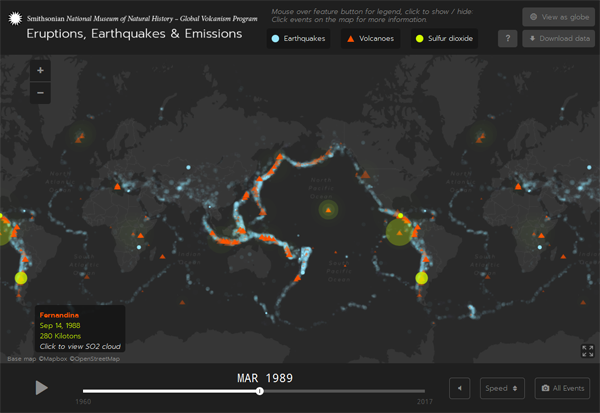Open the Mapbox attribution link
Image resolution: width=600 pixels, height=413 pixels.
tap(53, 359)
